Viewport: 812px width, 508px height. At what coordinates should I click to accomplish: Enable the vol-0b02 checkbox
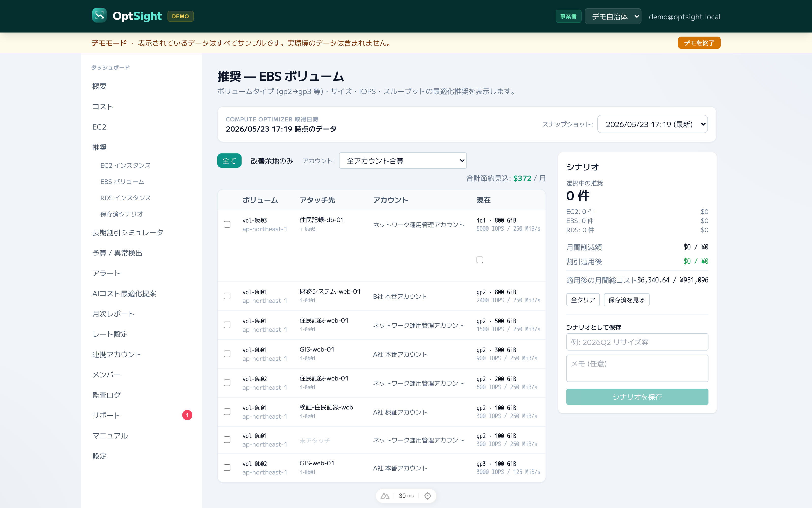(227, 468)
